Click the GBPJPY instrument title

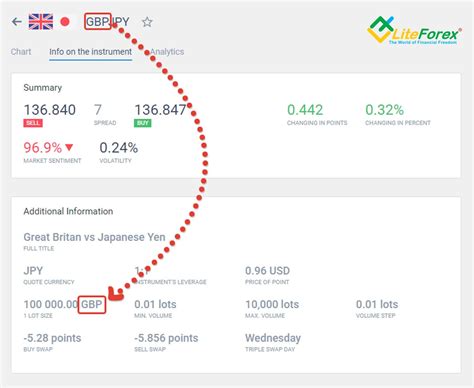pos(107,22)
